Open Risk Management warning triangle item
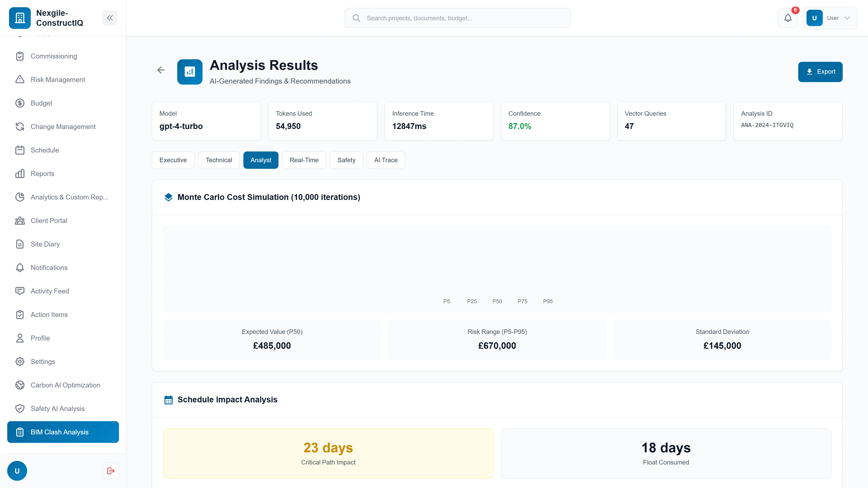The width and height of the screenshot is (868, 488). click(x=58, y=80)
